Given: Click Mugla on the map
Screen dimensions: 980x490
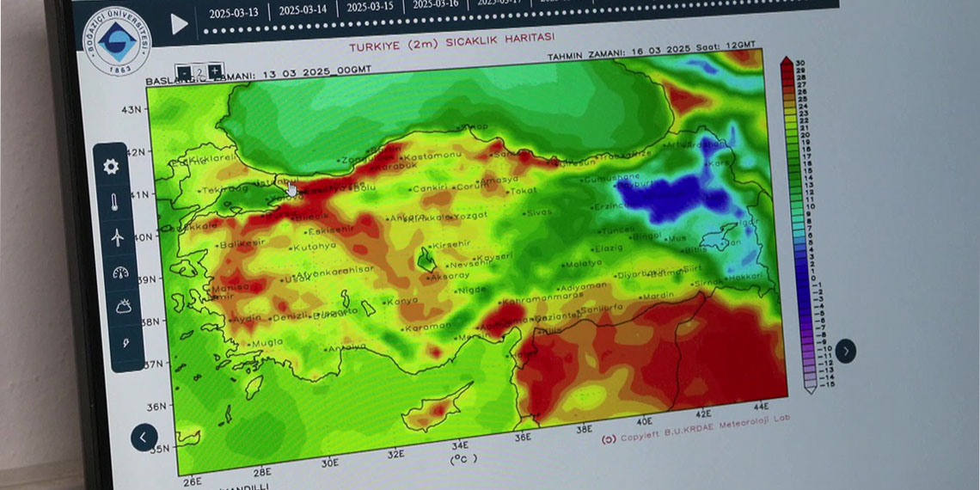Looking at the screenshot, I should (x=266, y=343).
